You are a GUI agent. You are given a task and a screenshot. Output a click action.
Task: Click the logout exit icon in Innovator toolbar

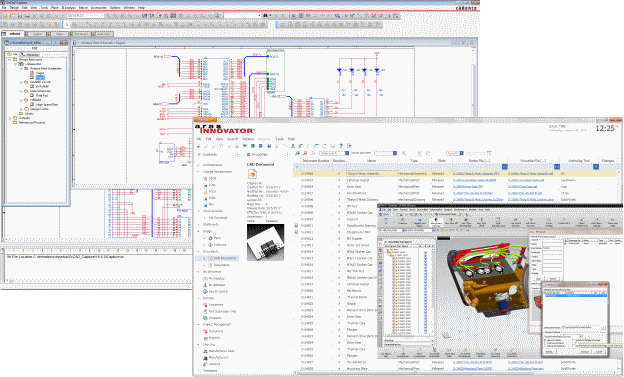click(x=349, y=146)
